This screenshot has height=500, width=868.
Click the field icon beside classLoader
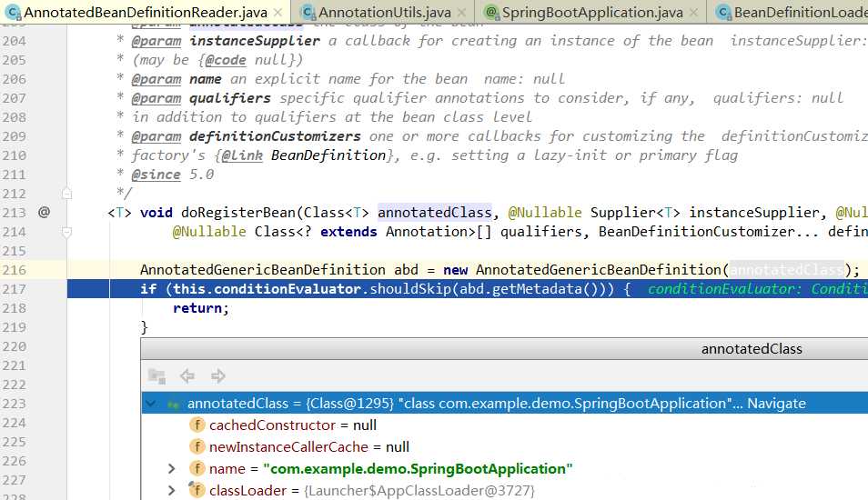(196, 490)
